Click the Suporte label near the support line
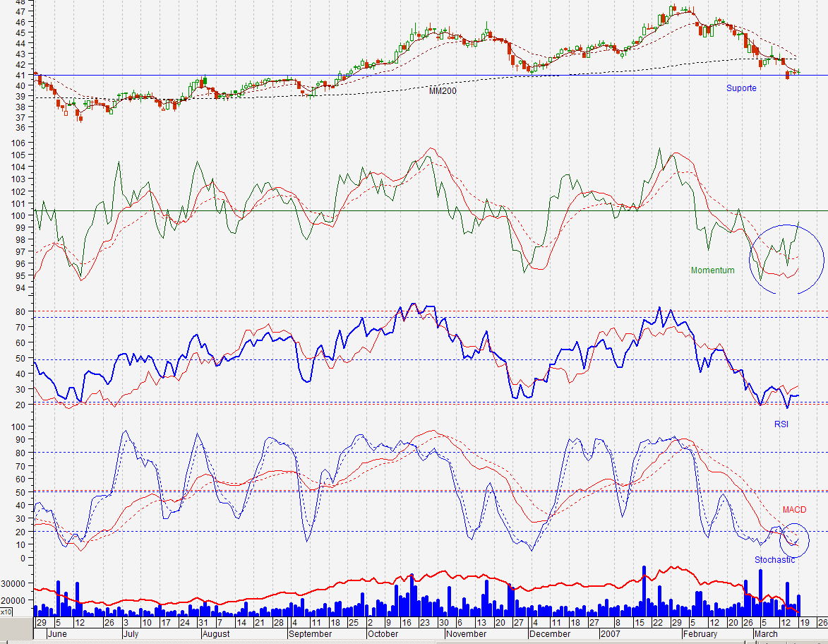Viewport: 828px width, 644px height. 741,88
